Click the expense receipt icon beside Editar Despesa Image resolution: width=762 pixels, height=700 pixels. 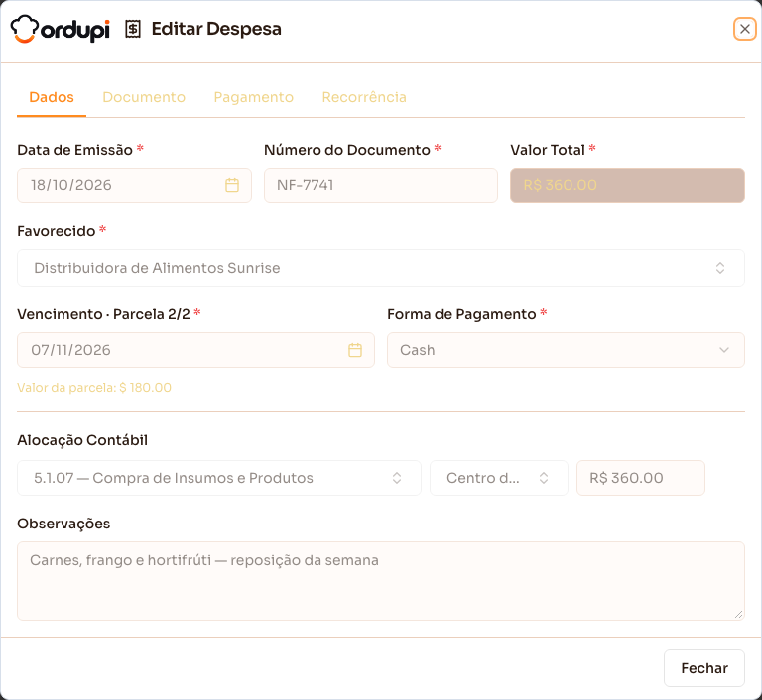(133, 29)
